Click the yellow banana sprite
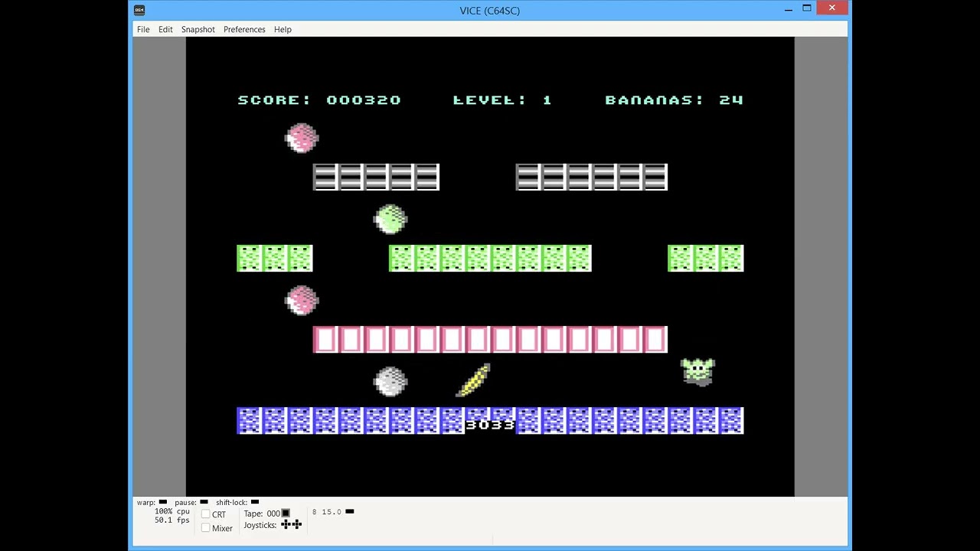The height and width of the screenshot is (551, 980). (x=474, y=380)
